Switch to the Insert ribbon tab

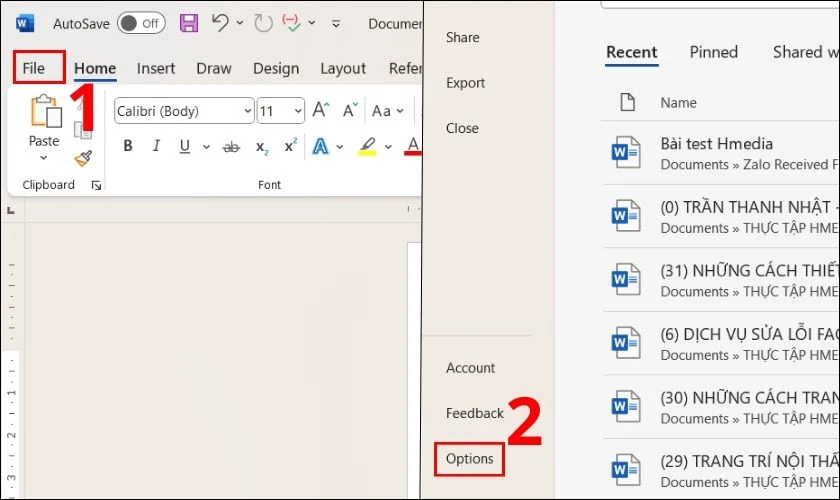(x=155, y=69)
